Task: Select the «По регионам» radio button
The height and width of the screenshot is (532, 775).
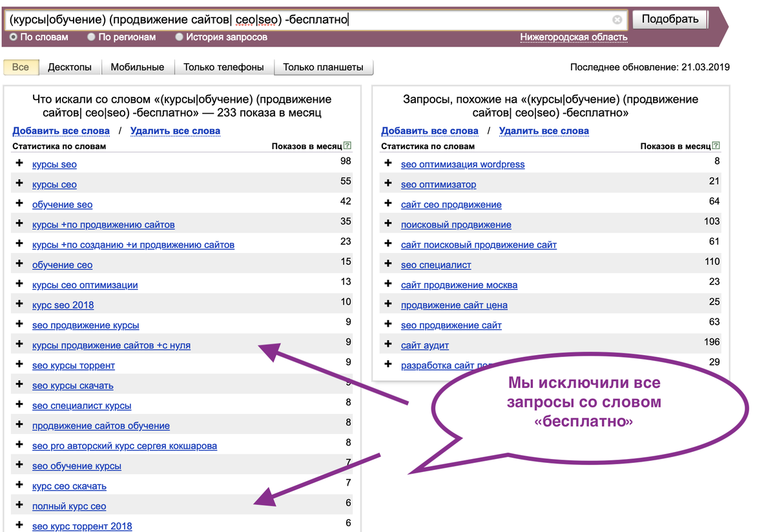Action: tap(92, 37)
